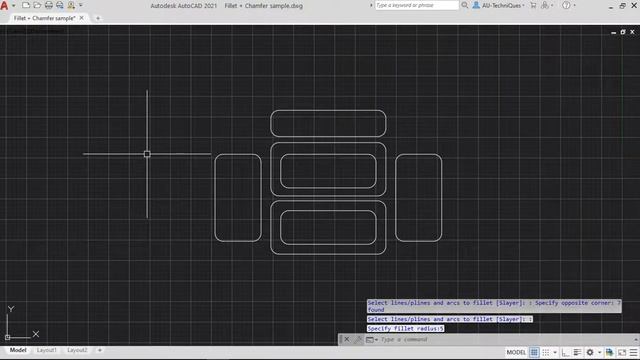
Task: Toggle lineweight display in status bar
Action: coord(577,352)
